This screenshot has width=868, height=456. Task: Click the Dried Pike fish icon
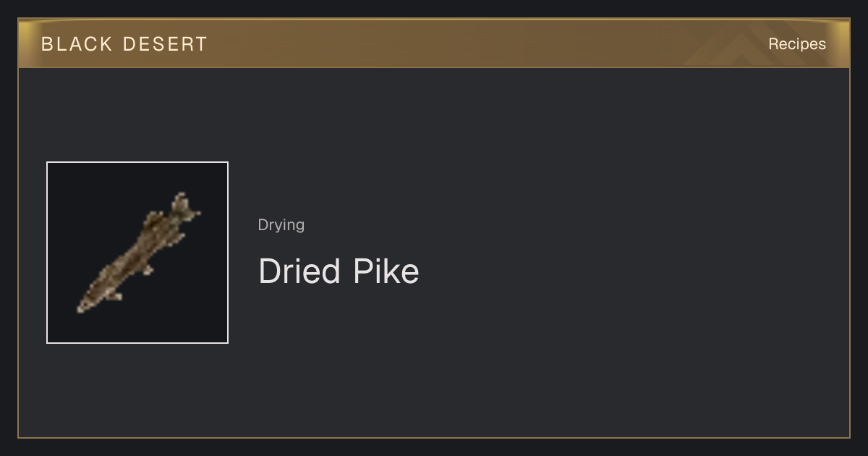point(138,253)
